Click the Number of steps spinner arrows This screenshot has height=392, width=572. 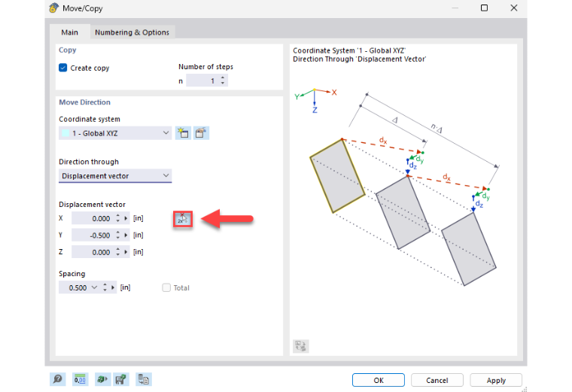tap(223, 81)
